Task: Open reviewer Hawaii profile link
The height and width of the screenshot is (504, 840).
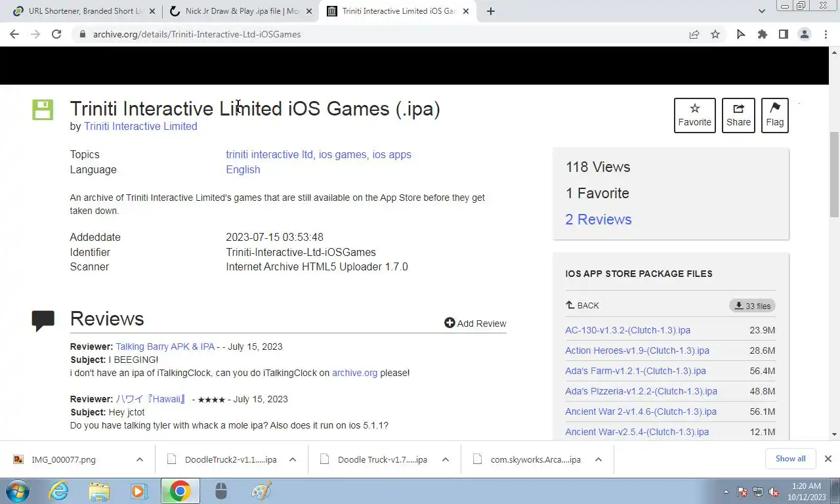Action: [152, 399]
